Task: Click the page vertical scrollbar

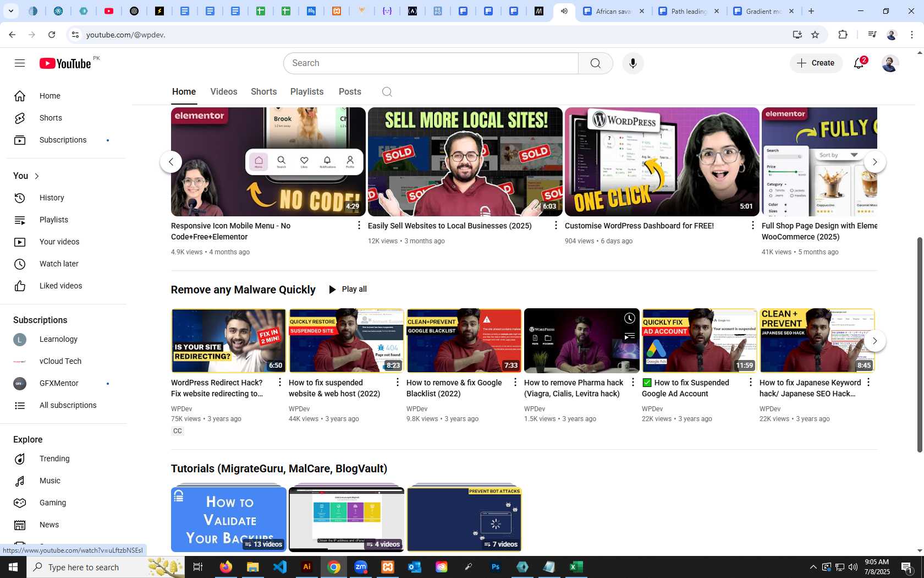Action: coord(919,344)
